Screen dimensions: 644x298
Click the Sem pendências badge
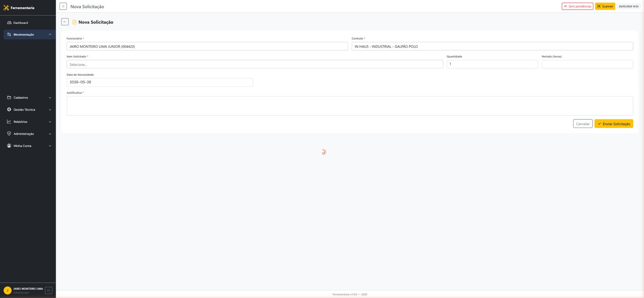click(578, 6)
